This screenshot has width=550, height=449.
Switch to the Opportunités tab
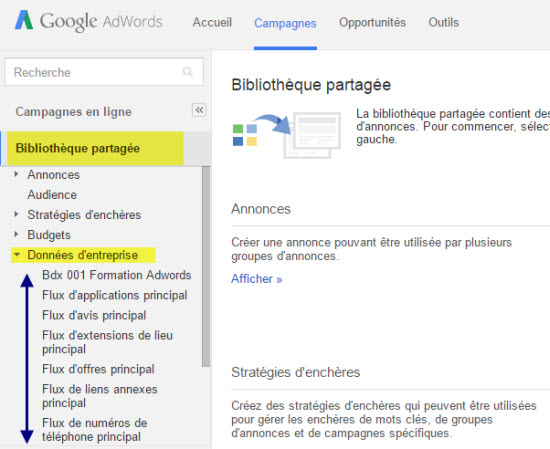point(372,22)
